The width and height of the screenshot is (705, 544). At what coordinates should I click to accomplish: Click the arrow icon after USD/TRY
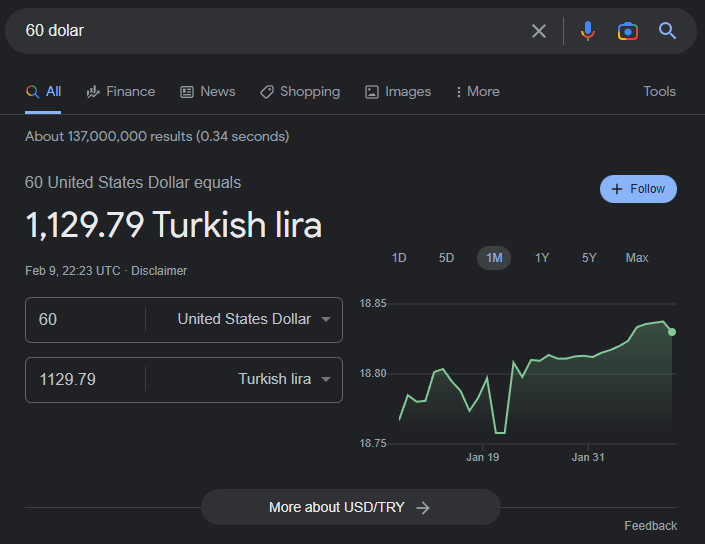pyautogui.click(x=423, y=508)
